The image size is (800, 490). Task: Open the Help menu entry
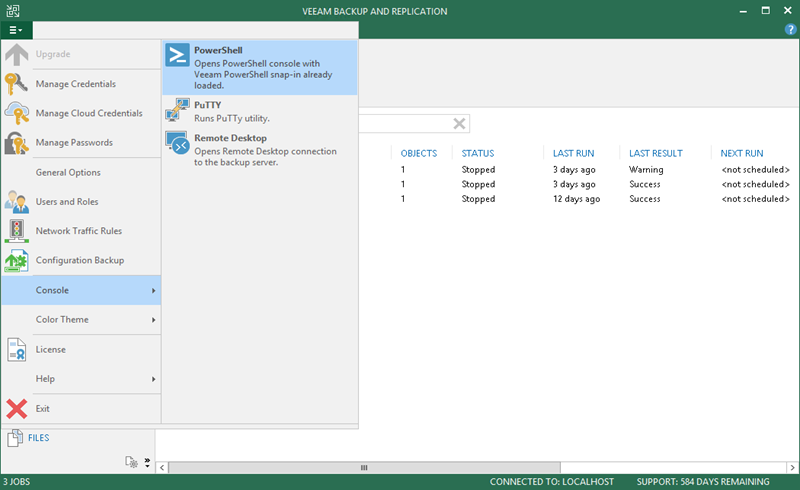click(81, 379)
